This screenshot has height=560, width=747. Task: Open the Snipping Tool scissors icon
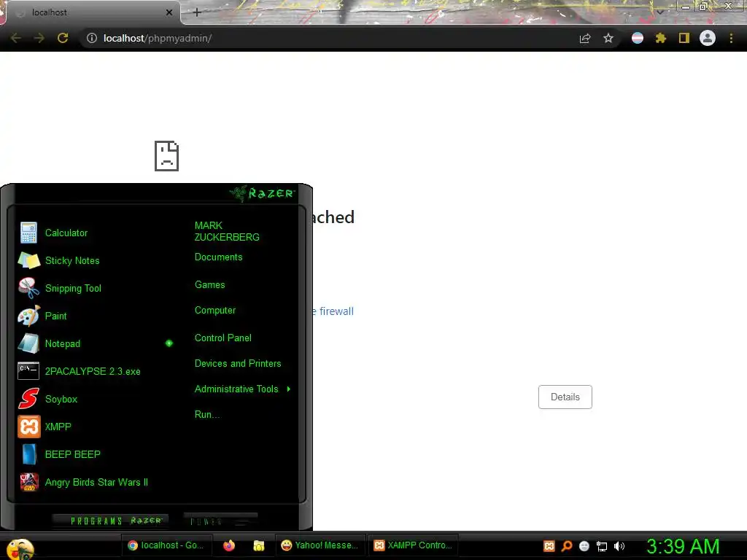pos(28,288)
